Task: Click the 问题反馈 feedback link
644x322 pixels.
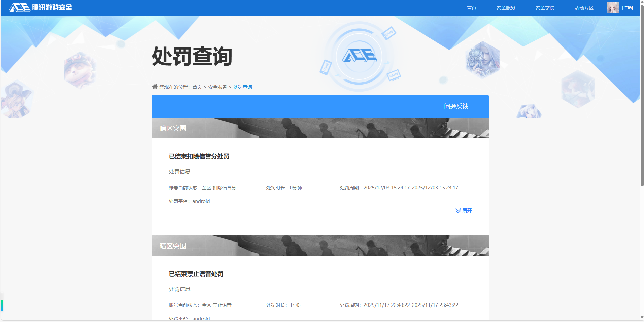Action: tap(456, 106)
